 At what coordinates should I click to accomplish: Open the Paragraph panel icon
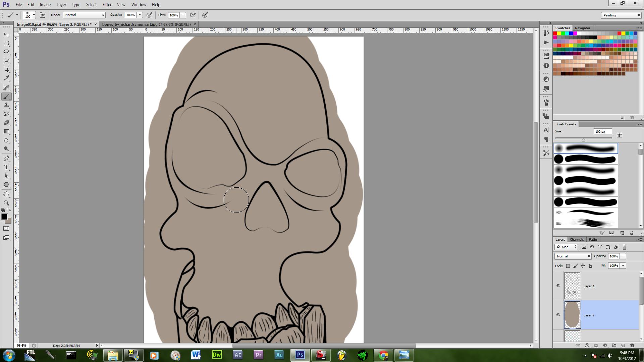(546, 139)
